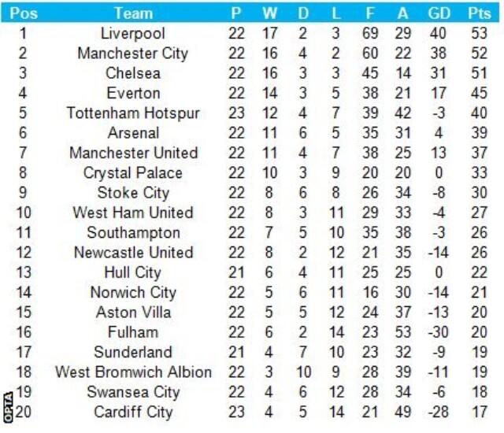Screen dimensions: 504x433
Task: Select position number 10 cell
Action: tap(24, 213)
